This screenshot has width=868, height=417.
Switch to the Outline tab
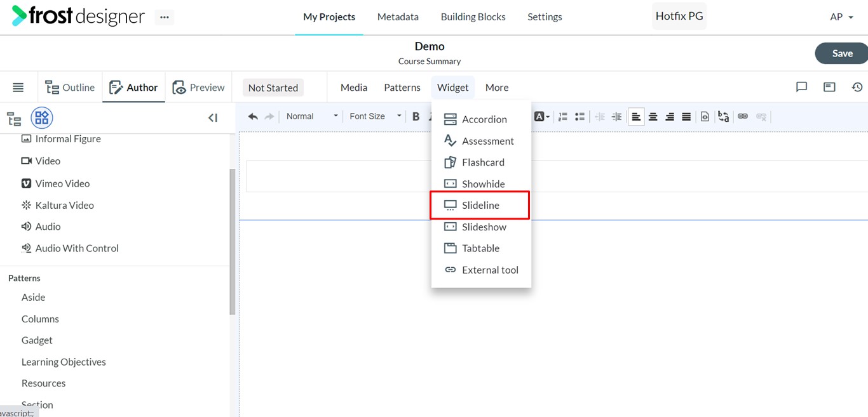[70, 88]
